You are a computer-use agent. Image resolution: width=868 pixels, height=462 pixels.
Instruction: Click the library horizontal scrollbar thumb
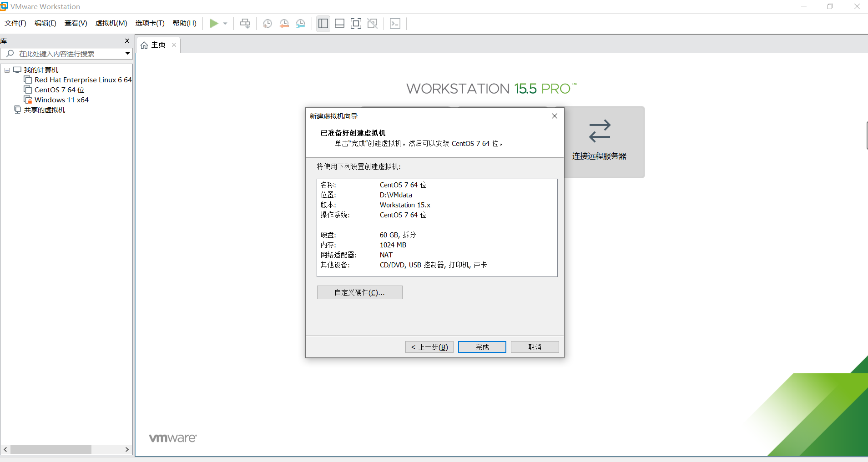[51, 449]
